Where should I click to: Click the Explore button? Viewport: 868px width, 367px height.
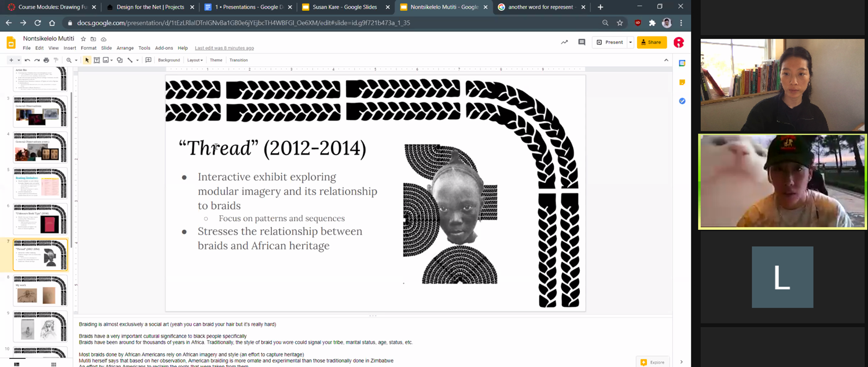click(653, 362)
